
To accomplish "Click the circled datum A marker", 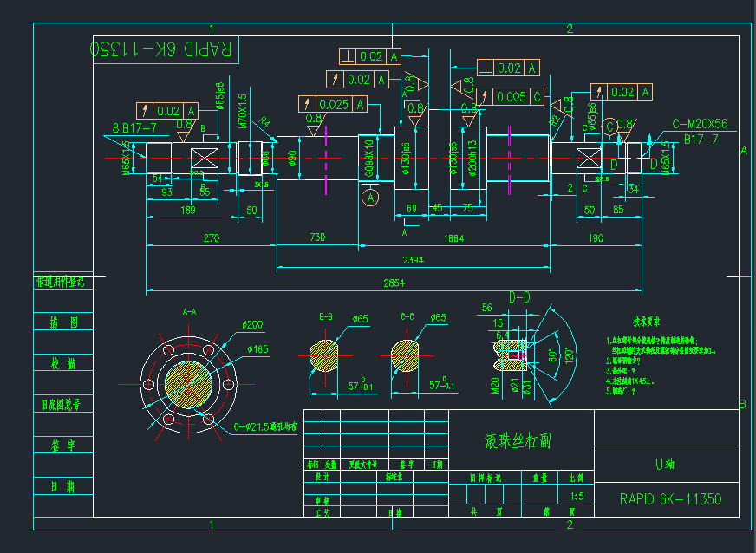I will point(370,198).
